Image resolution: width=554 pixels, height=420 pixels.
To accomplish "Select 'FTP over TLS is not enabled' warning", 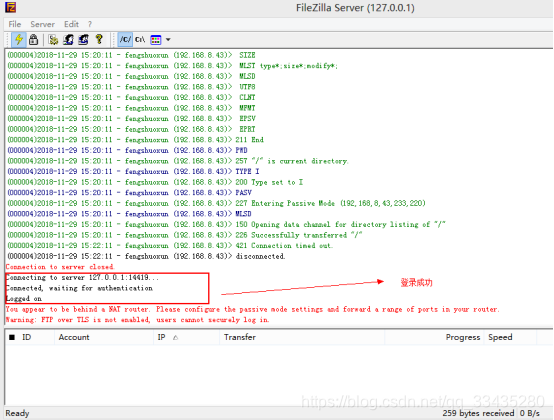I will coord(137,320).
